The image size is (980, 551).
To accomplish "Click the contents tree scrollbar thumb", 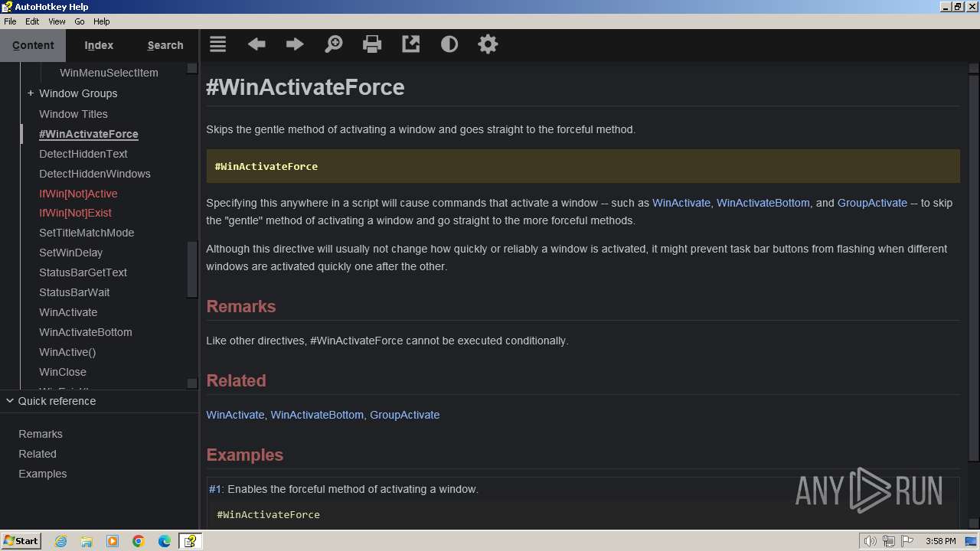I will 192,269.
